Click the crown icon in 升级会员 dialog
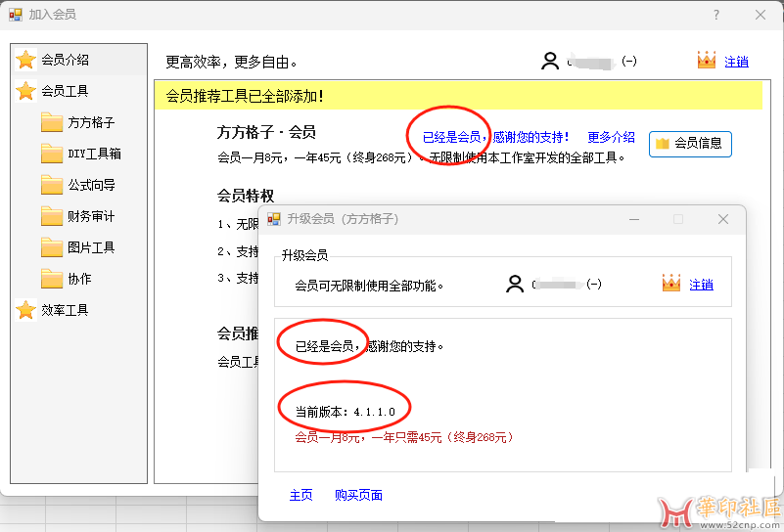The width and height of the screenshot is (784, 532). coord(671,284)
